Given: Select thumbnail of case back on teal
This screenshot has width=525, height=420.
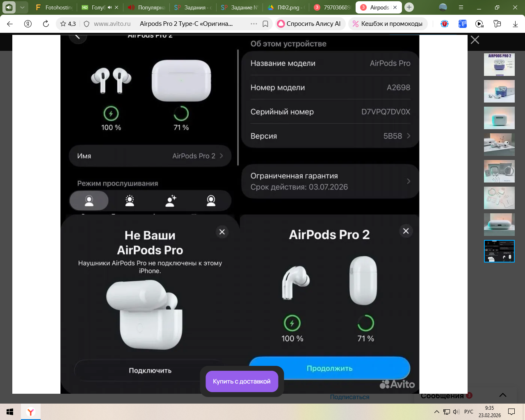Looking at the screenshot, I should (x=499, y=118).
